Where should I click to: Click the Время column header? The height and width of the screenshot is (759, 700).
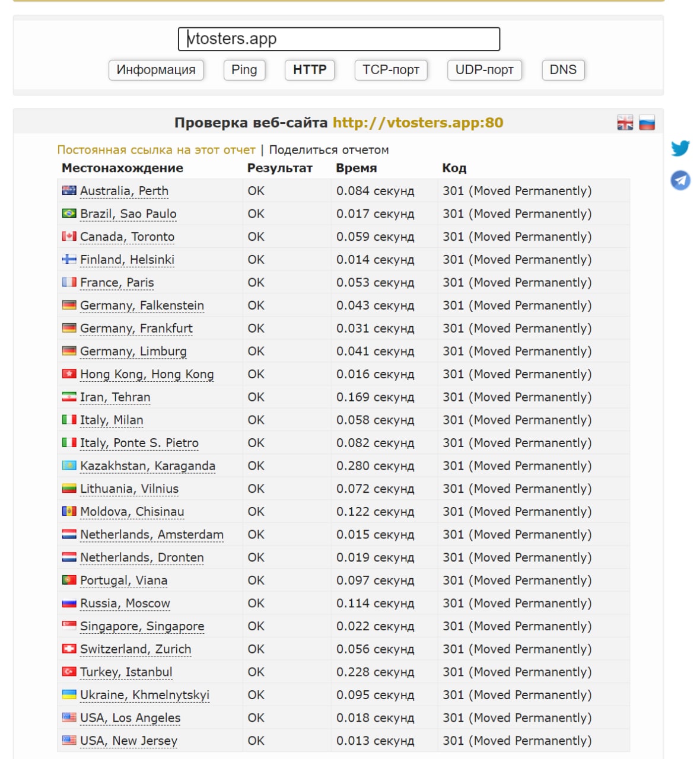click(x=357, y=168)
